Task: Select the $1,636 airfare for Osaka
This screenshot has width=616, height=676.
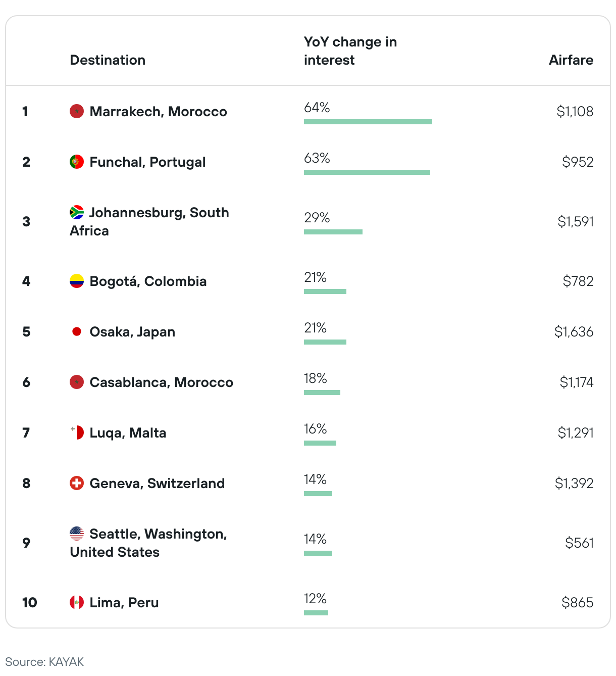Action: tap(574, 332)
